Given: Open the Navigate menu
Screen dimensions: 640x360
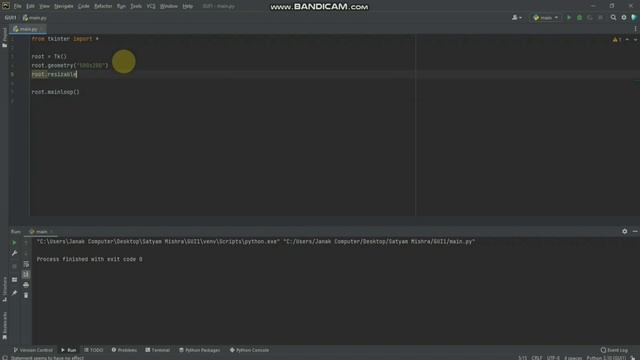Looking at the screenshot, I should (x=64, y=6).
